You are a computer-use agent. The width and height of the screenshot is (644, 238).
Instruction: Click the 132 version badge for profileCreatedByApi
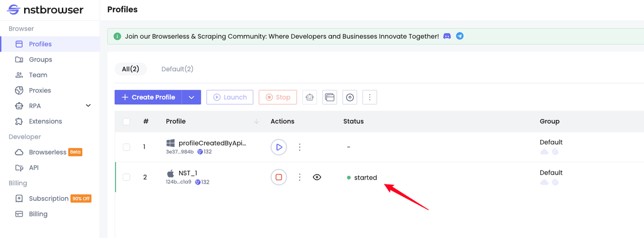click(204, 151)
